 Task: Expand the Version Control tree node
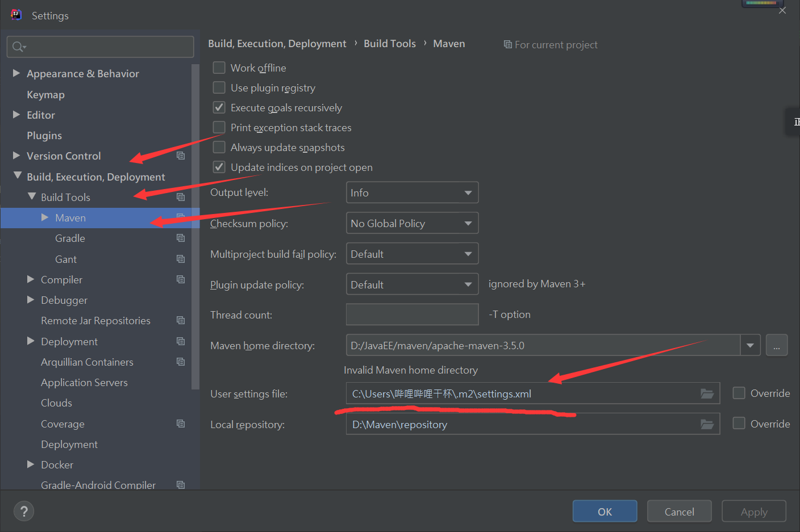click(16, 156)
